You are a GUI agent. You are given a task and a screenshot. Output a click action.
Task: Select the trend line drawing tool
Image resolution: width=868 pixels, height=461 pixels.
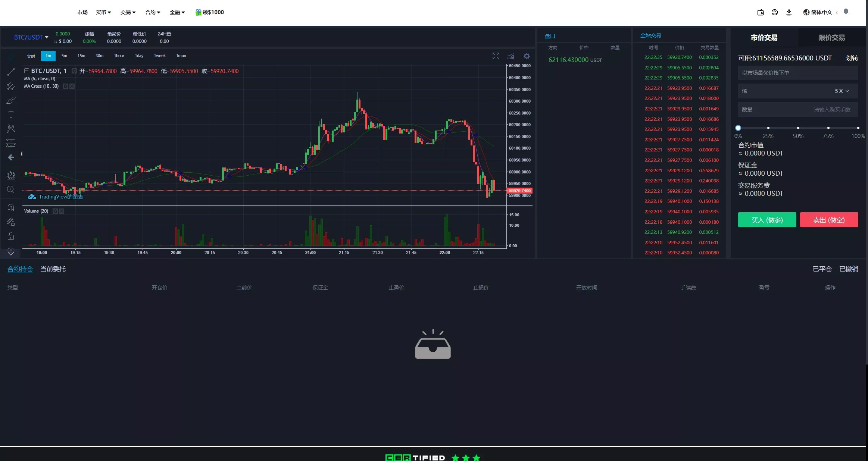point(11,72)
